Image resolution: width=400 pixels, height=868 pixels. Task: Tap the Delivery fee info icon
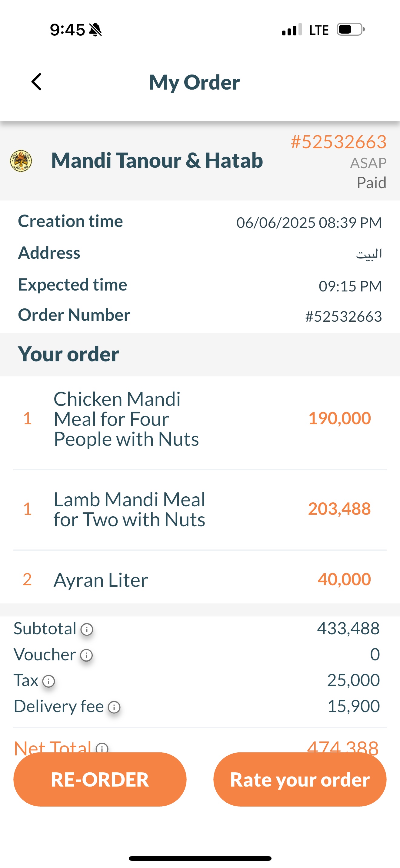click(114, 707)
